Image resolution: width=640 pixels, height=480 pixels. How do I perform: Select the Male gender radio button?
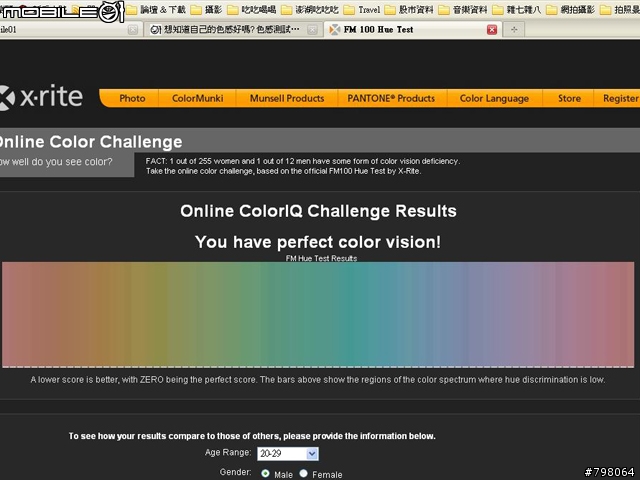pyautogui.click(x=265, y=473)
